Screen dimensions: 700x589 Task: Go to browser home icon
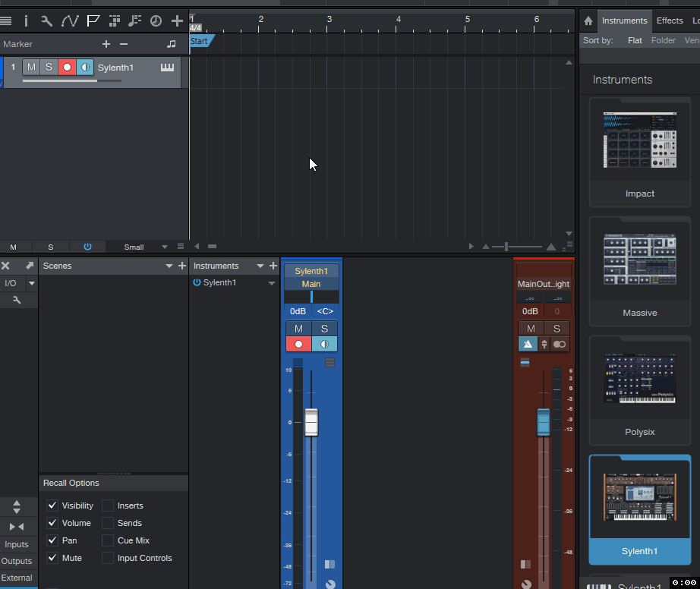tap(588, 20)
